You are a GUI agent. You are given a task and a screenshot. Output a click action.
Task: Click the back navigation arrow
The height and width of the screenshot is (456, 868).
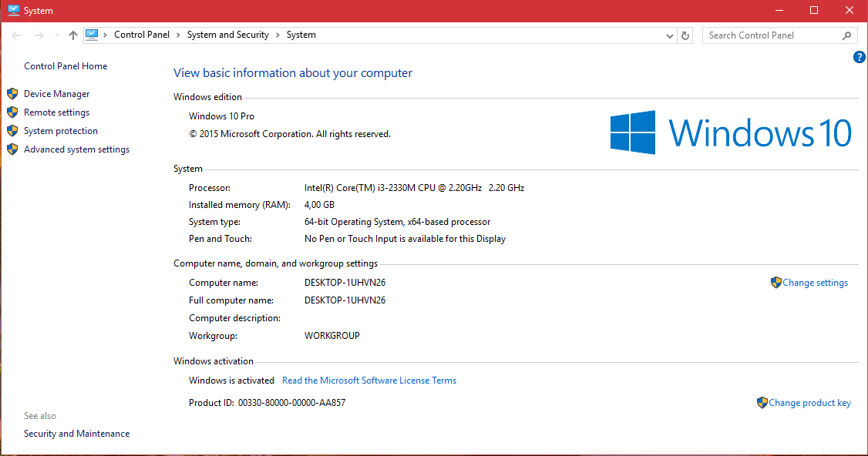pyautogui.click(x=16, y=35)
